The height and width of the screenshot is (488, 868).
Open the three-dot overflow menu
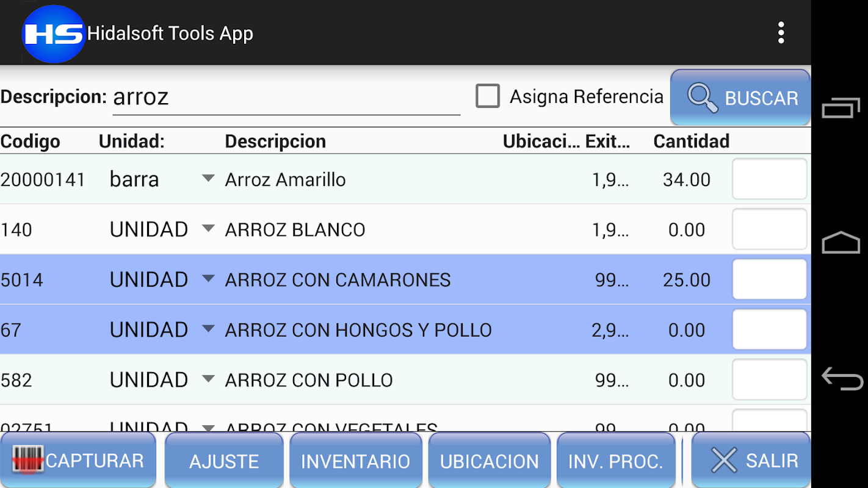pos(781,33)
